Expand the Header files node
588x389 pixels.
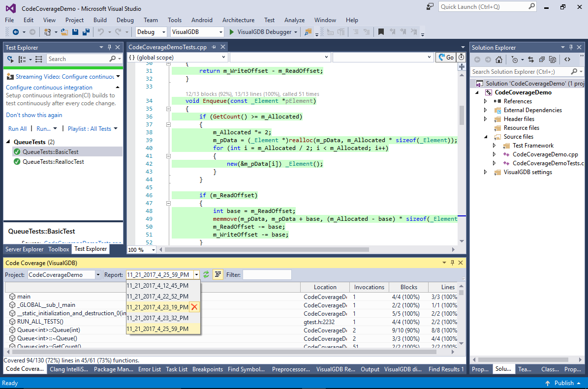(485, 119)
